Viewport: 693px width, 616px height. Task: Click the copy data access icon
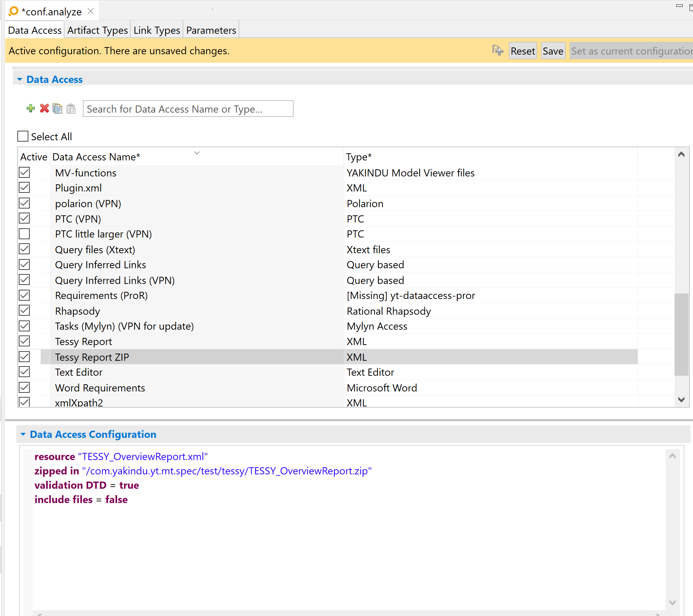pyautogui.click(x=57, y=109)
